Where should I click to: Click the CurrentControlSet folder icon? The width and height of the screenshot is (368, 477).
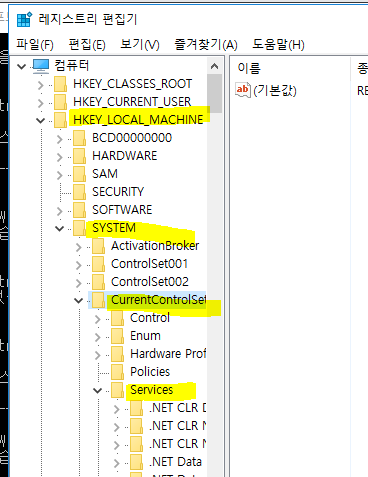tap(99, 300)
